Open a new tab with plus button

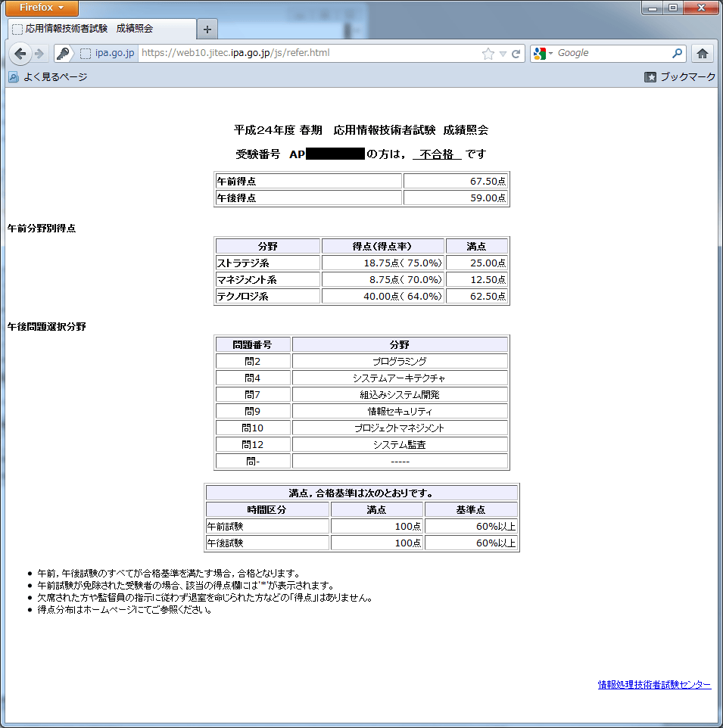click(x=207, y=29)
